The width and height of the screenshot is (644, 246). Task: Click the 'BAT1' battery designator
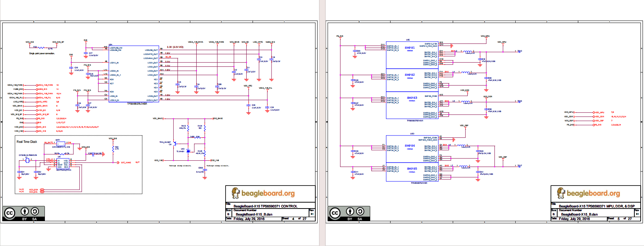(57, 140)
